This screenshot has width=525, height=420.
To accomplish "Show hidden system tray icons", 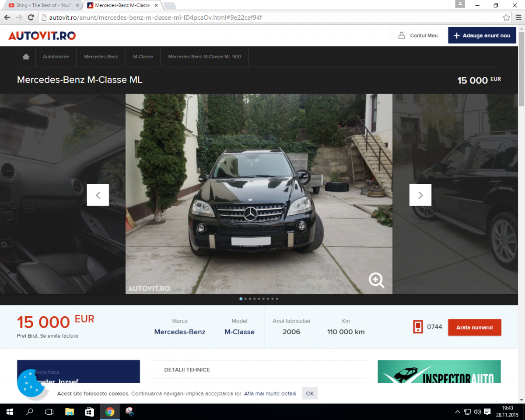I will [458, 412].
